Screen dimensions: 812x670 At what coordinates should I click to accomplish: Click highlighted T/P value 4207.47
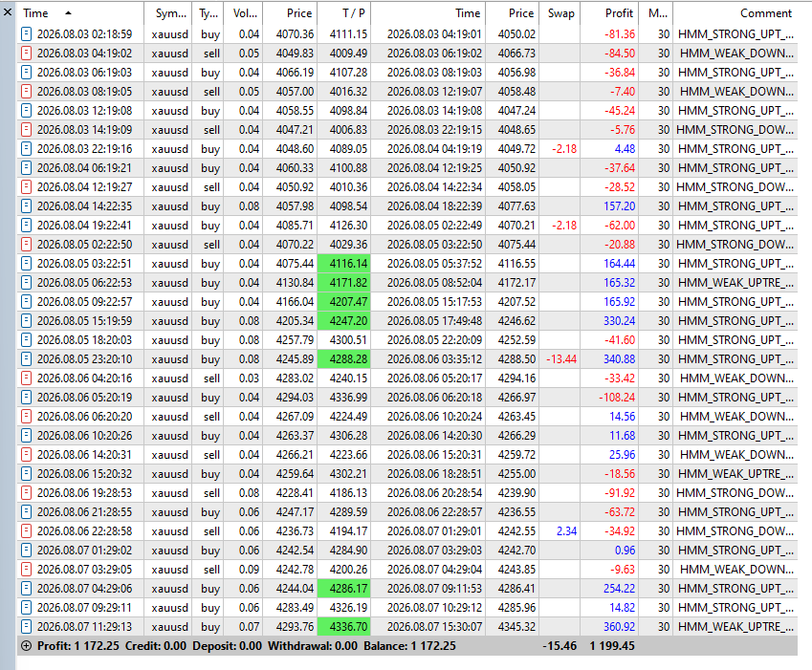point(344,302)
